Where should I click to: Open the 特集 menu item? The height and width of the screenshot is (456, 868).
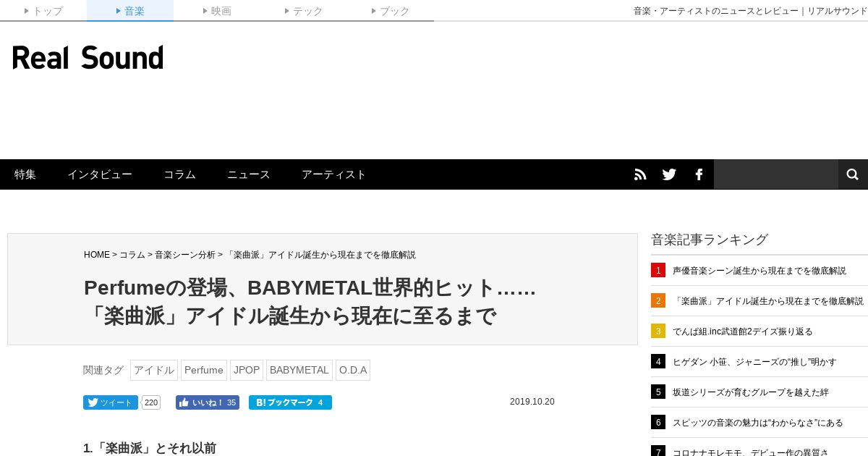coord(25,174)
